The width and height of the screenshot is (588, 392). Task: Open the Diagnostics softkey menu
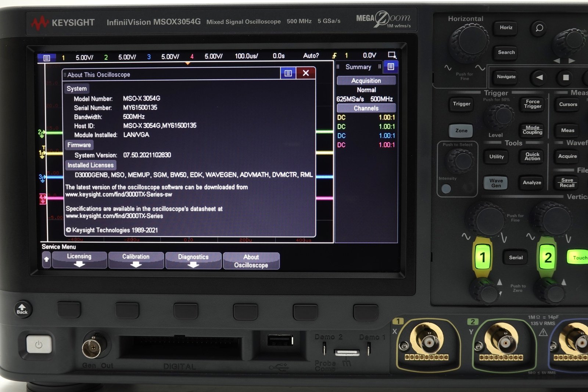coord(193,260)
